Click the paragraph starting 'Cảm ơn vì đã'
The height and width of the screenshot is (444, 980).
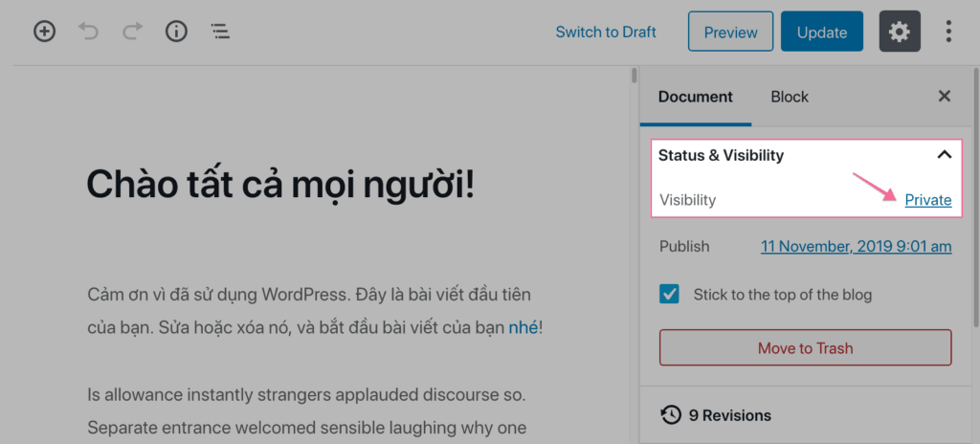pos(316,311)
